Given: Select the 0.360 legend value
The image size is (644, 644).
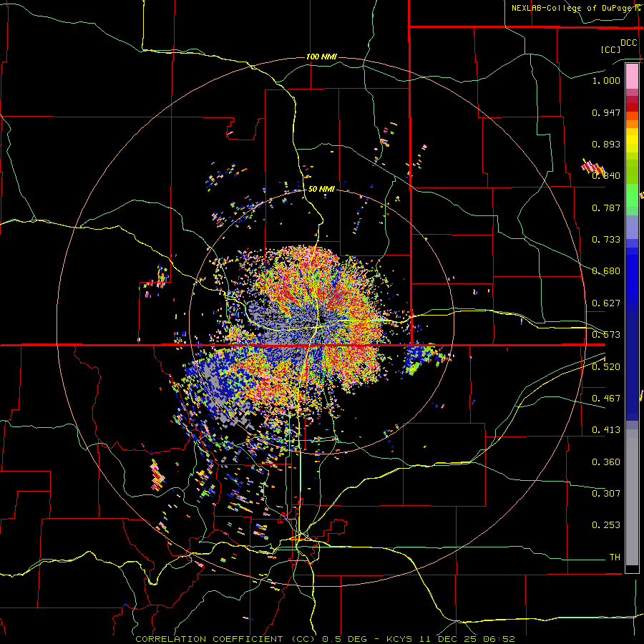Looking at the screenshot, I should pos(606,462).
